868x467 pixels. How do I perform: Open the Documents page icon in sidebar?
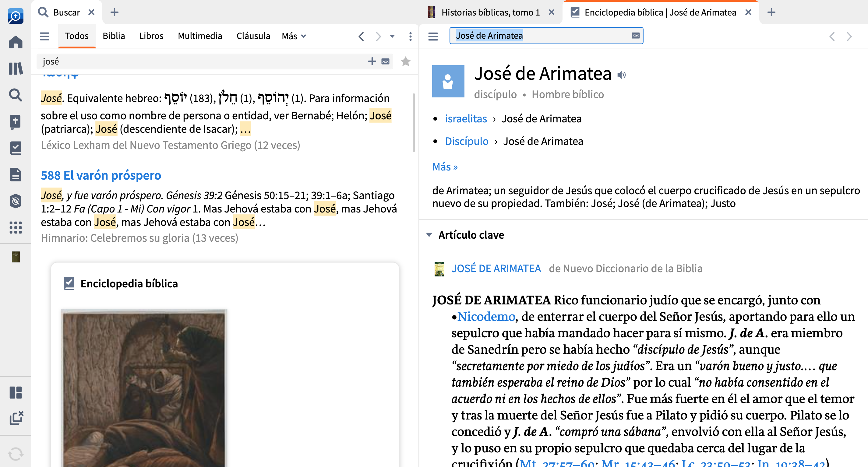[x=16, y=174]
